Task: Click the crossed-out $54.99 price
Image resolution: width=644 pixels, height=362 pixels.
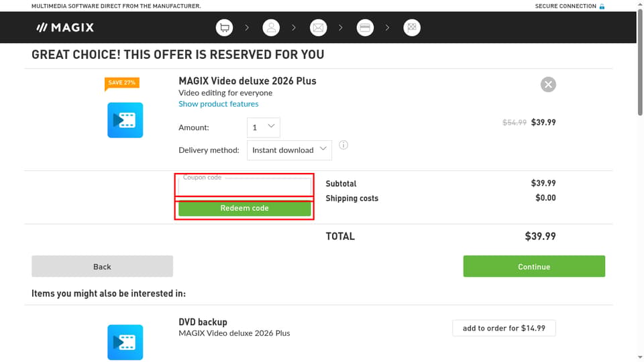Action: coord(515,122)
